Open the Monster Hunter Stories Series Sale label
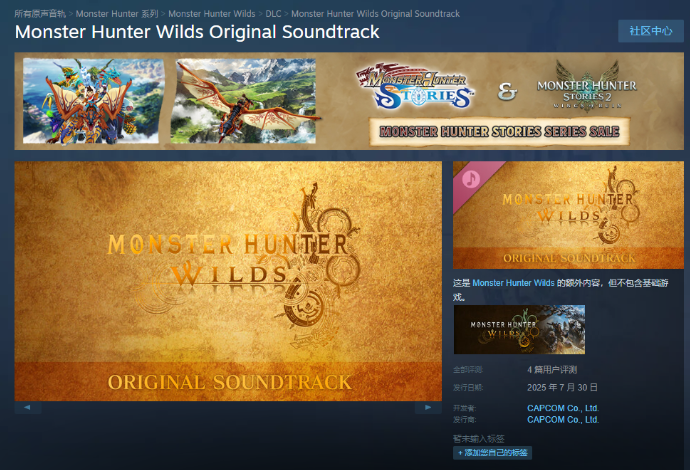Screen dimensions: 690x470 pyautogui.click(x=499, y=131)
